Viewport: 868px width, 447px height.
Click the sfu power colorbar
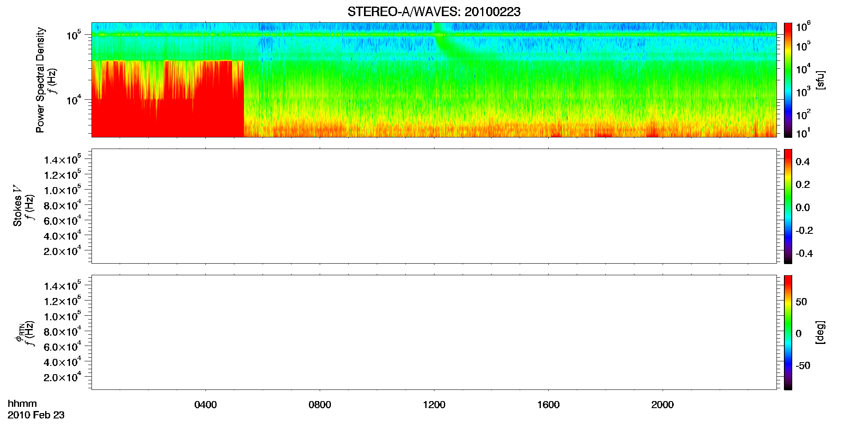tap(788, 79)
